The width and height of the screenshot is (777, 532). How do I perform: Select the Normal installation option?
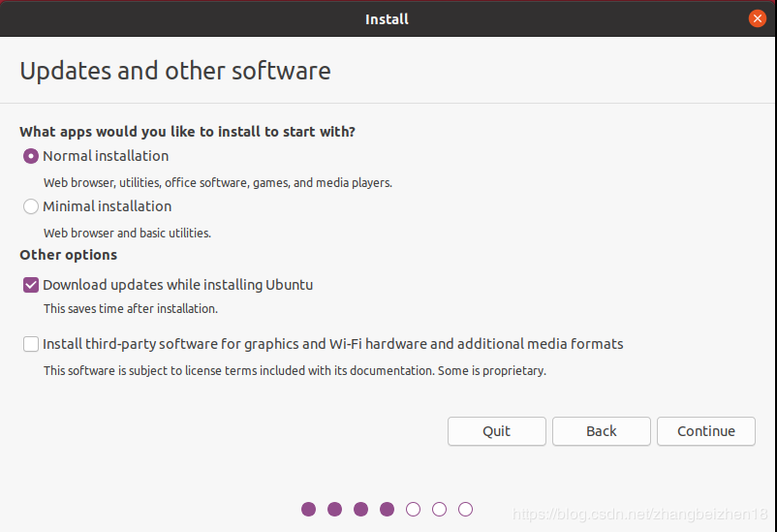click(31, 156)
